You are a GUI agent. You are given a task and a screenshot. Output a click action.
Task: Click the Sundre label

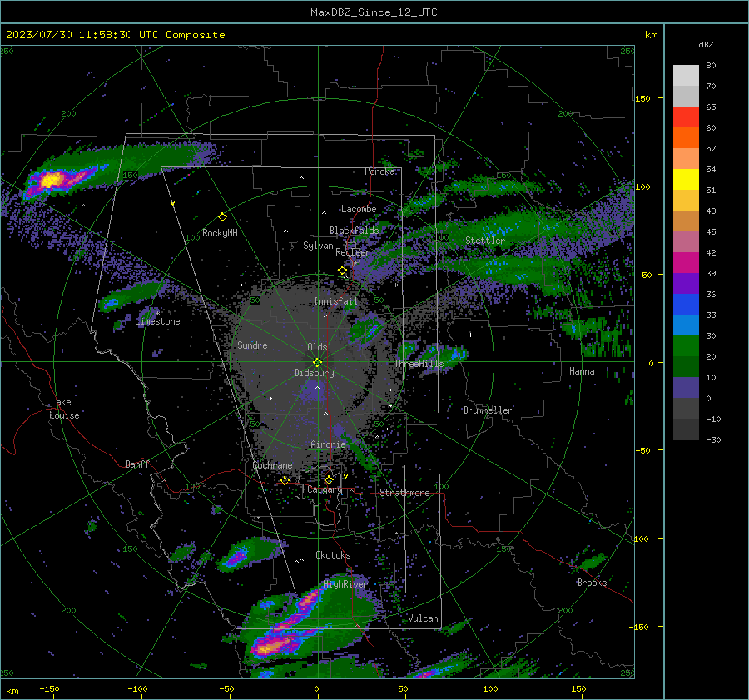point(252,345)
